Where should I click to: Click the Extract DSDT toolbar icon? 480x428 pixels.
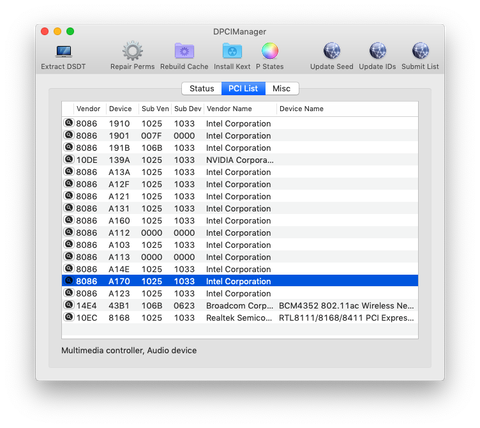click(x=63, y=52)
